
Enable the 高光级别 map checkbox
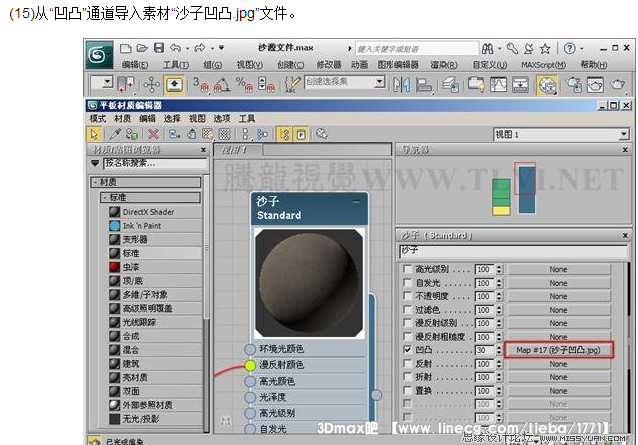[x=407, y=269]
